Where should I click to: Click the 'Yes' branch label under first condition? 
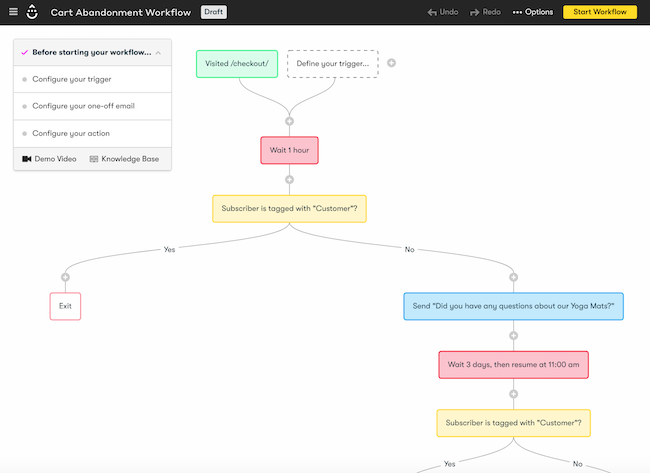point(169,249)
